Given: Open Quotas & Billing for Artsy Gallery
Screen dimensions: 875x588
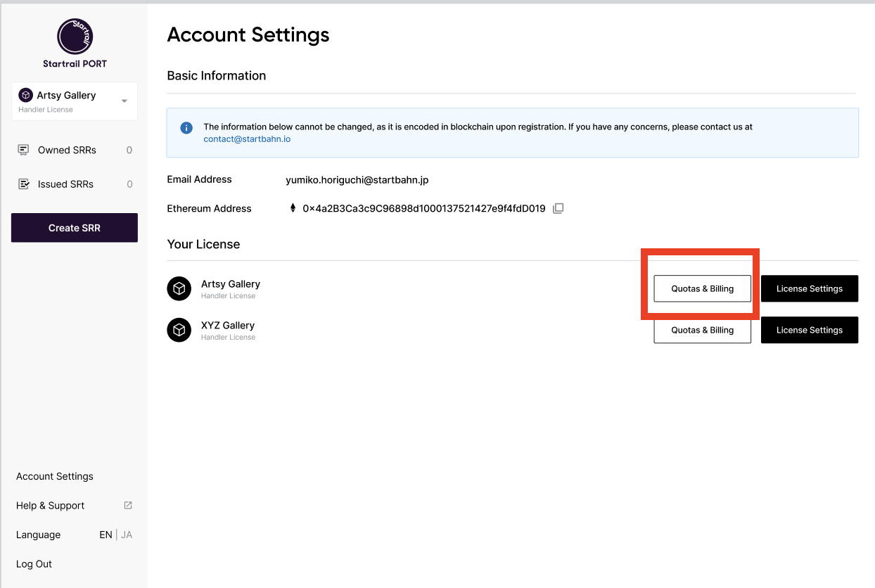Looking at the screenshot, I should (x=702, y=288).
